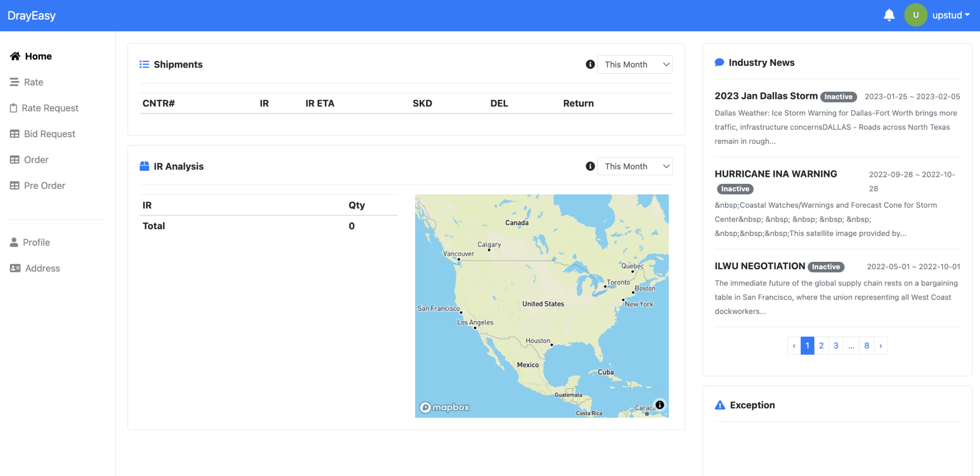980x476 pixels.
Task: Click the Inactive badge on ILWU Negotiation
Action: click(x=826, y=267)
